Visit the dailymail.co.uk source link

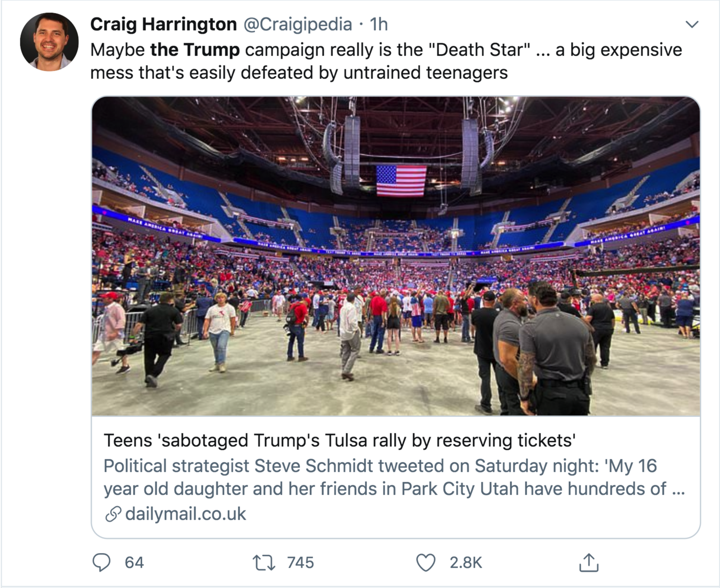coord(186,514)
